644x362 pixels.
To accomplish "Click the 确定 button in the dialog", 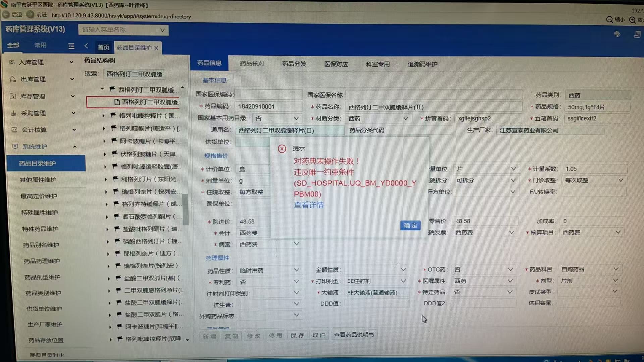I will [410, 226].
